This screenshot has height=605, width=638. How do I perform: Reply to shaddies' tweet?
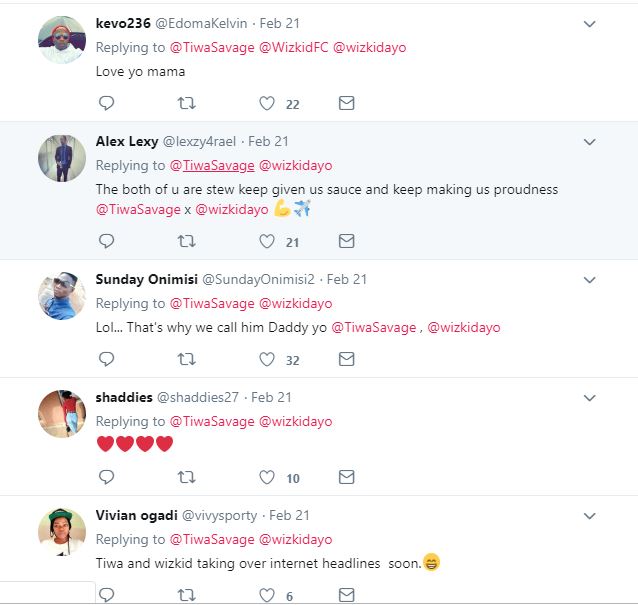pos(106,477)
